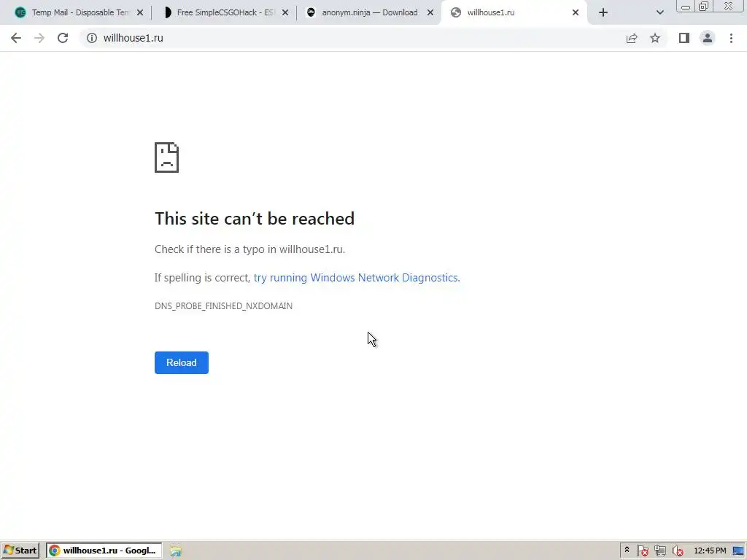View site information icon in address bar
This screenshot has width=747, height=560.
[91, 38]
